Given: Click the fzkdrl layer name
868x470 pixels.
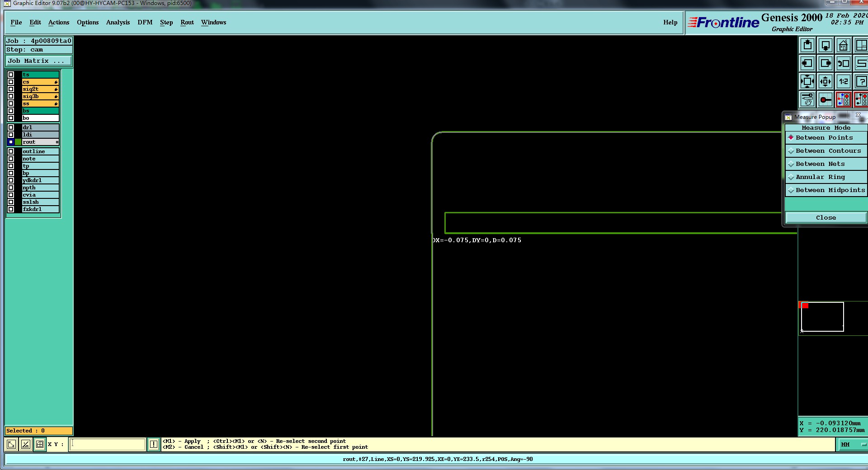Looking at the screenshot, I should coord(40,209).
